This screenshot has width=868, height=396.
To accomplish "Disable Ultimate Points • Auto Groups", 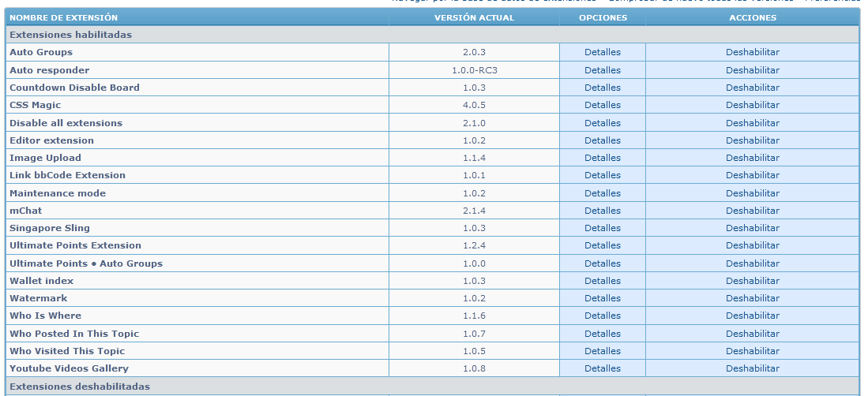I will tap(753, 263).
